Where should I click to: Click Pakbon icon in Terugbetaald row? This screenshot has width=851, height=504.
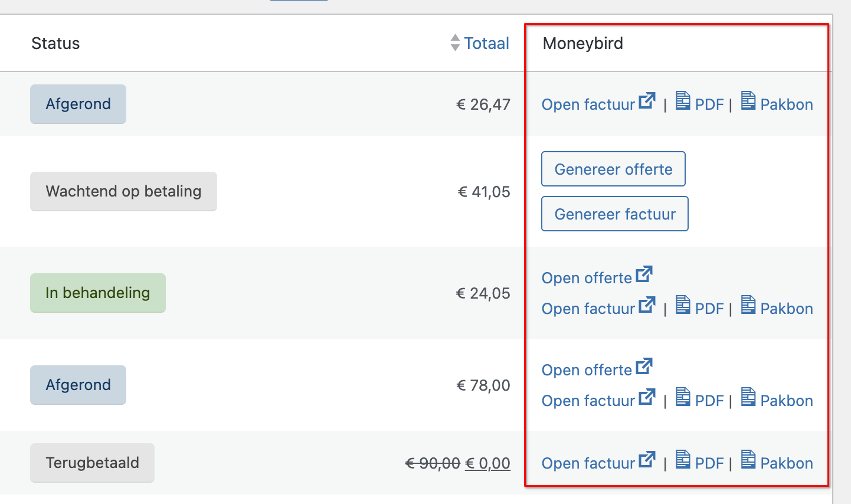(748, 460)
